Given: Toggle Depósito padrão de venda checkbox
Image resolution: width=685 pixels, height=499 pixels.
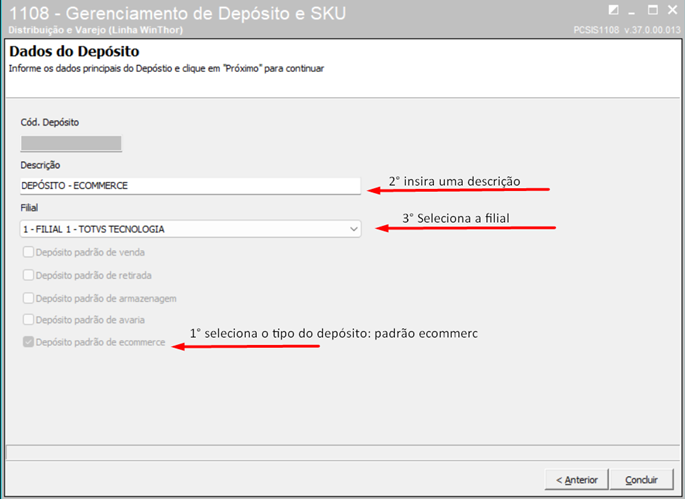Looking at the screenshot, I should [x=27, y=252].
